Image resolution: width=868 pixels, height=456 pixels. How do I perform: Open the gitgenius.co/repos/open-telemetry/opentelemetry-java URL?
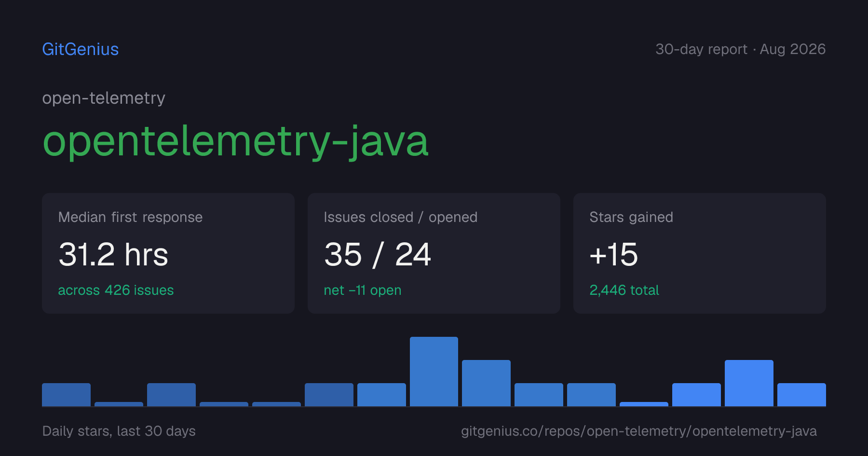639,431
